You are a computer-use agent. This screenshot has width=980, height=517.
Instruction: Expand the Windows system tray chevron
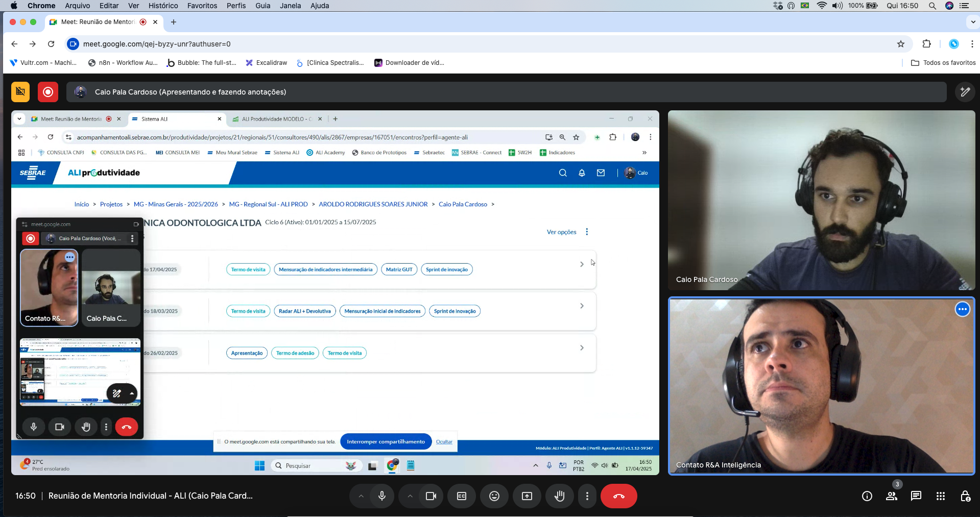click(x=535, y=465)
